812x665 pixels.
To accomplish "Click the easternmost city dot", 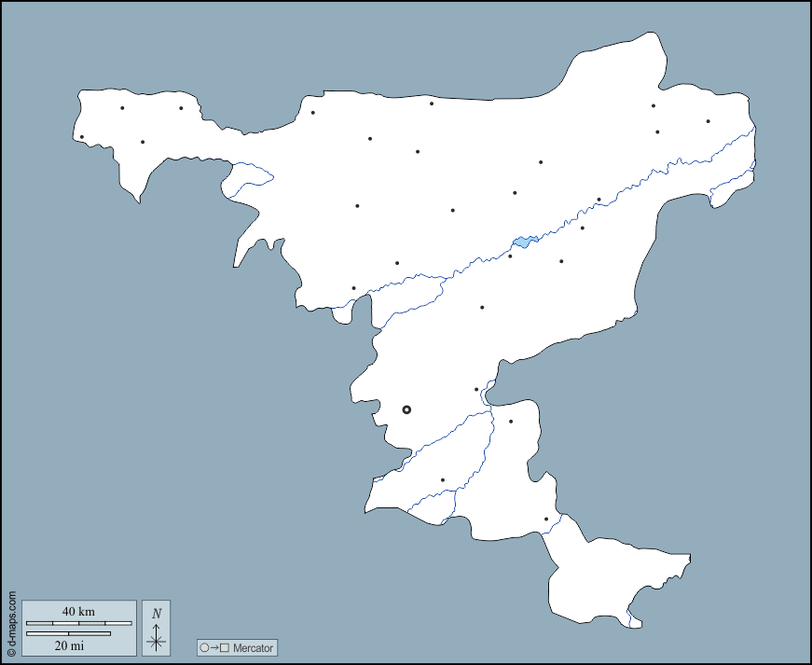I will coord(708,121).
